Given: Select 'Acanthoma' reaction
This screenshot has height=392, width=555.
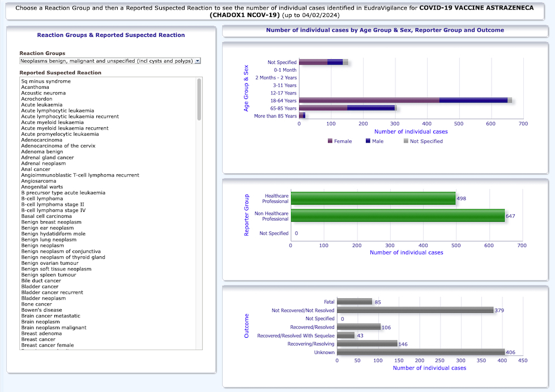Looking at the screenshot, I should pos(35,87).
